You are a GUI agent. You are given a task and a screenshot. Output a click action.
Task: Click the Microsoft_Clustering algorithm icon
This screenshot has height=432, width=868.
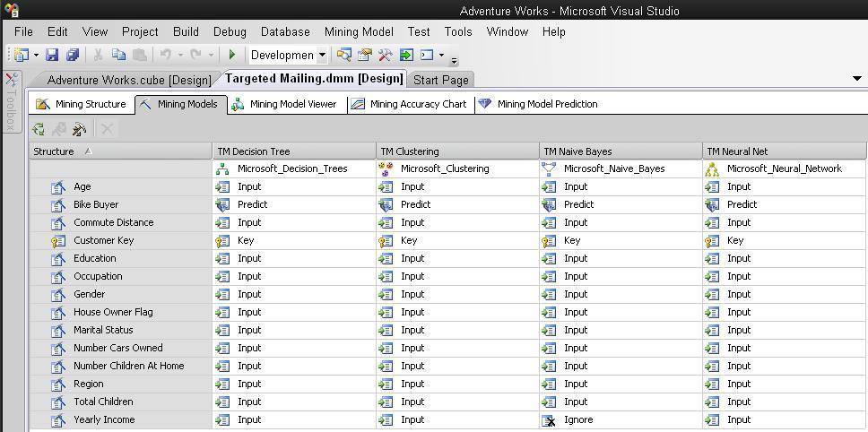pos(386,168)
